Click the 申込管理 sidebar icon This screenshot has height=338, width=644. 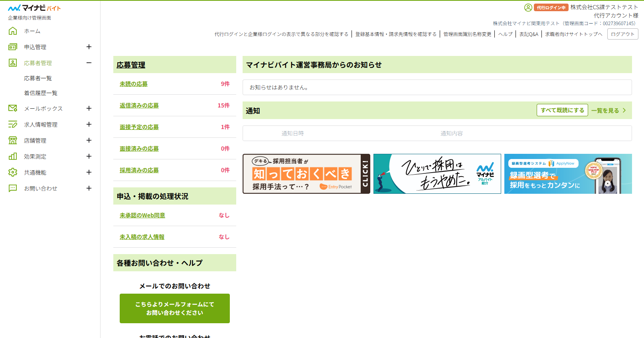pyautogui.click(x=13, y=47)
